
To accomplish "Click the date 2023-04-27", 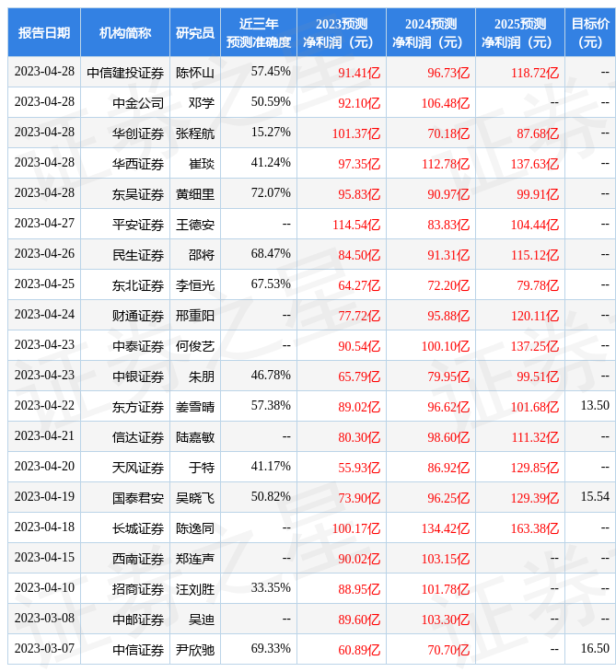I will pyautogui.click(x=44, y=224).
